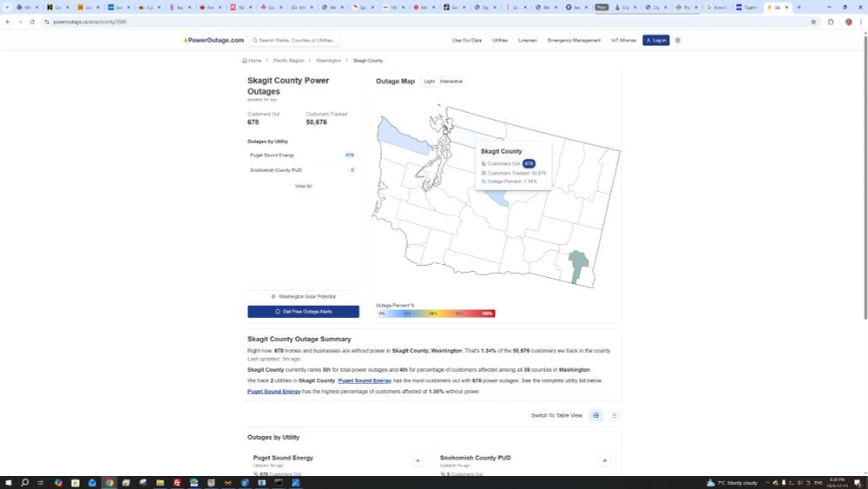Switch to table list view icon
This screenshot has width=868, height=489.
click(615, 415)
